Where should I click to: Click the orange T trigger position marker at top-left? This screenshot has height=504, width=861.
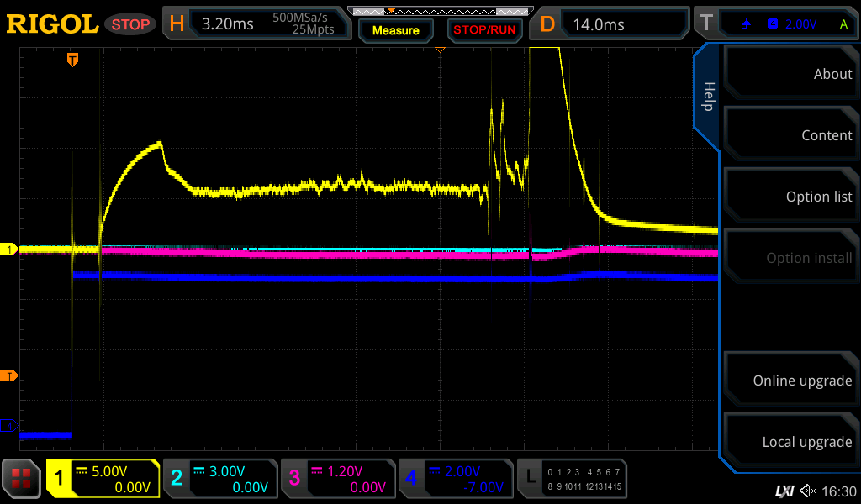73,60
